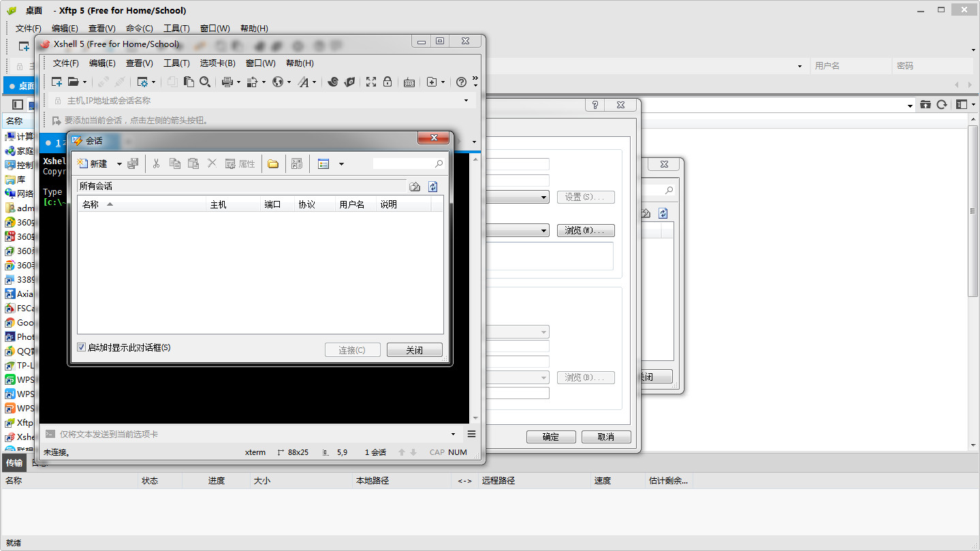Click Xshell host address input field
Screen dimensions: 980x551
(262, 101)
